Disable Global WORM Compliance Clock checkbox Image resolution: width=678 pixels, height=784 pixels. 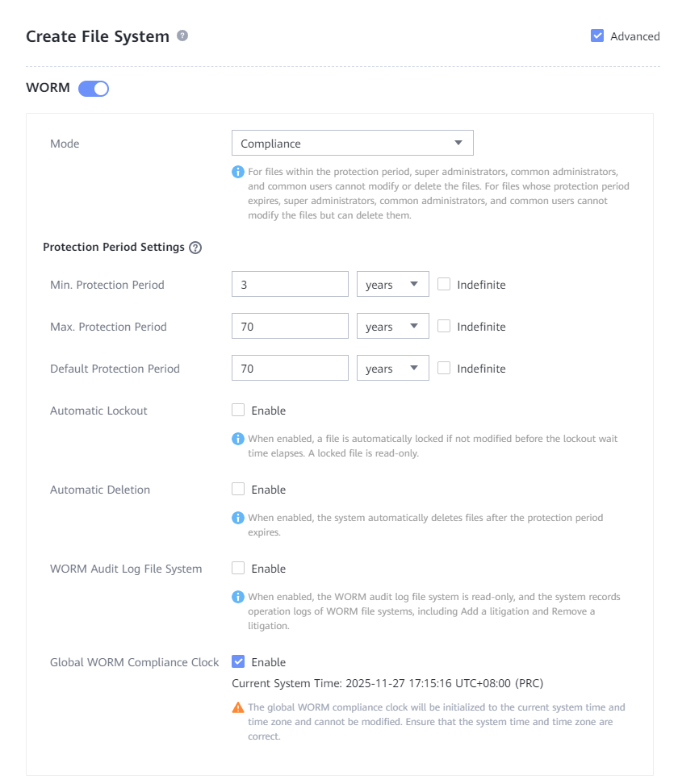(238, 661)
